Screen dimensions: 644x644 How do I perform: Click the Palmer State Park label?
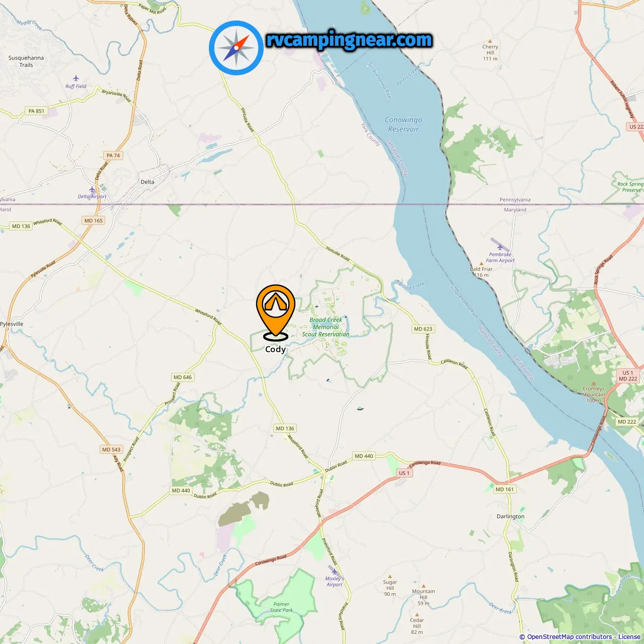(x=281, y=607)
